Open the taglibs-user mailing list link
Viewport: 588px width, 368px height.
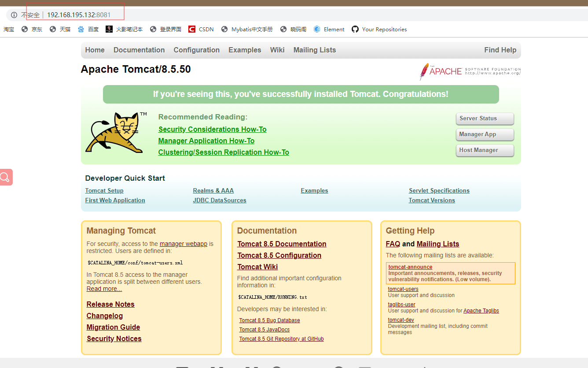[x=401, y=305]
